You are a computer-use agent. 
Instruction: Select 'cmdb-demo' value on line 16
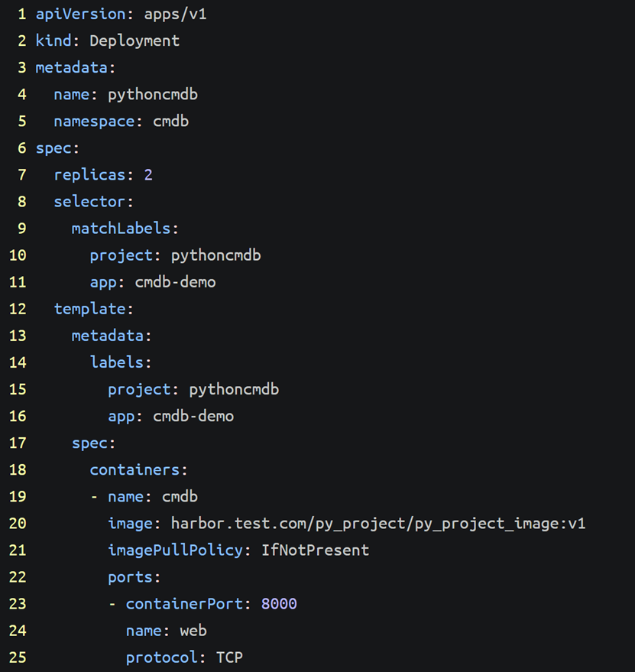coord(193,416)
